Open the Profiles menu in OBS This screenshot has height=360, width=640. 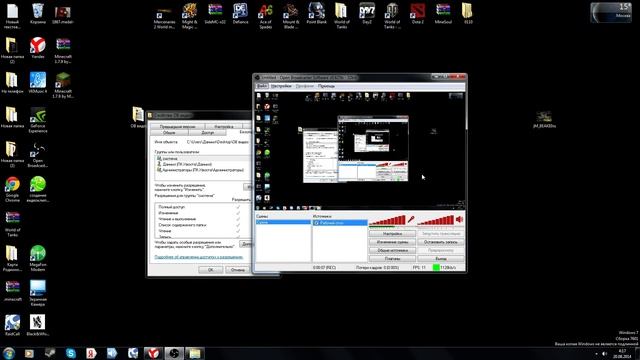point(304,86)
